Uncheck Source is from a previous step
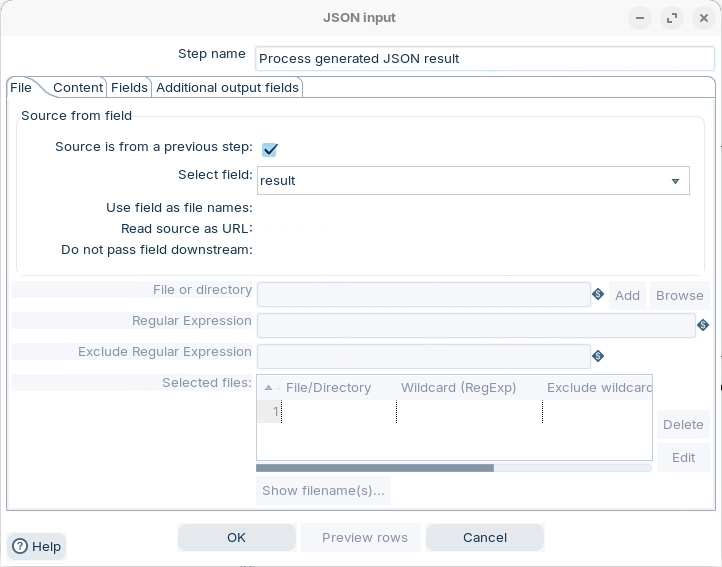722x567 pixels. coord(269,149)
